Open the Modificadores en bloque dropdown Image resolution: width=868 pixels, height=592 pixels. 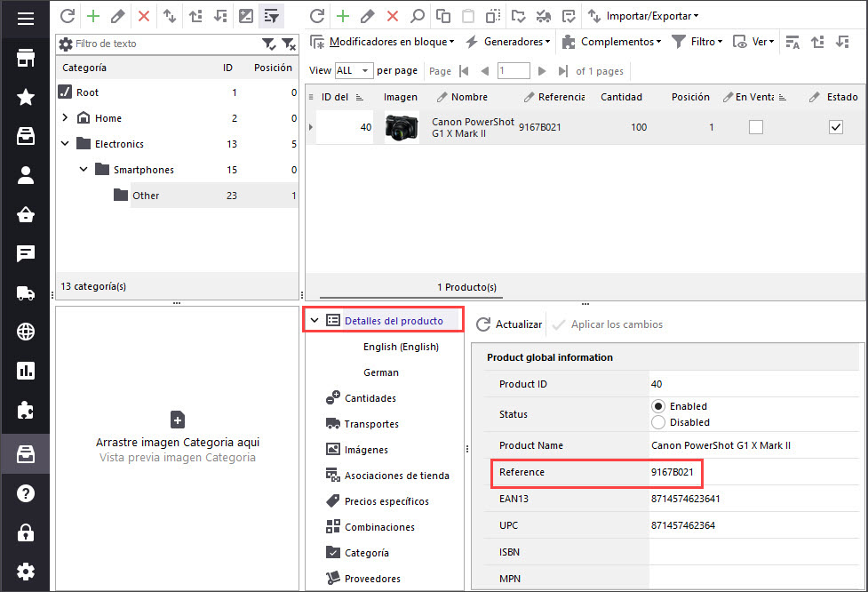(383, 42)
